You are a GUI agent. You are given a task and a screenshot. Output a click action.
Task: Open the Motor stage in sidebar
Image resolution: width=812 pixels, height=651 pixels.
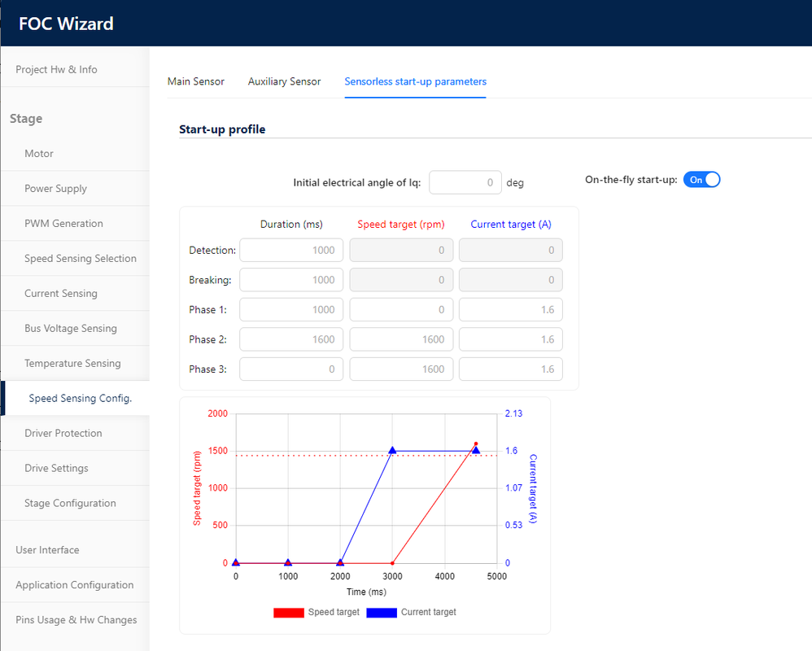pyautogui.click(x=39, y=153)
